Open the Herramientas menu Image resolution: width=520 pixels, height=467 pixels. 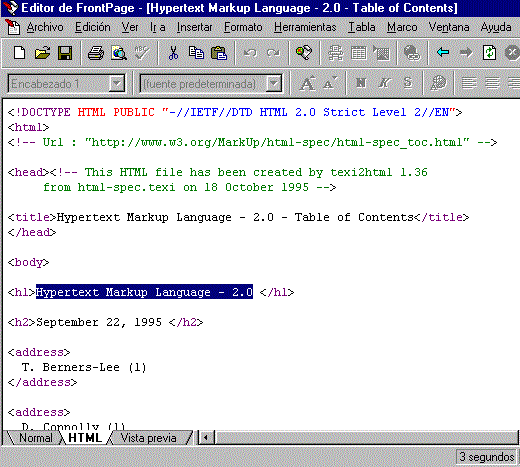(305, 27)
